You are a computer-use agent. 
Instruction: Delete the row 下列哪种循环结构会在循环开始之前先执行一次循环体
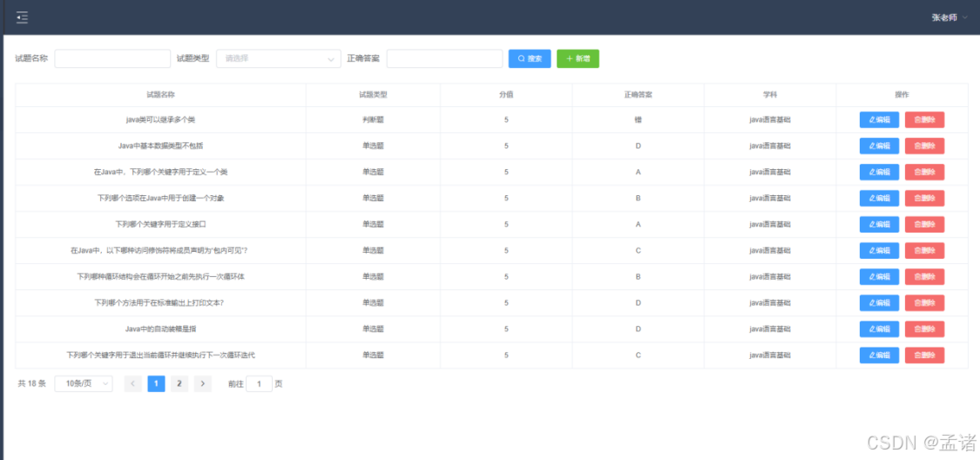924,277
